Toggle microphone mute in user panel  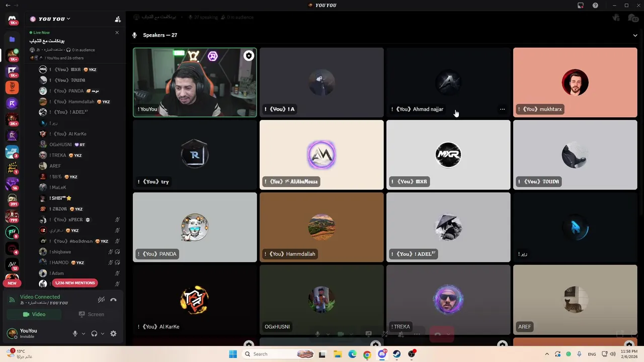(x=75, y=333)
